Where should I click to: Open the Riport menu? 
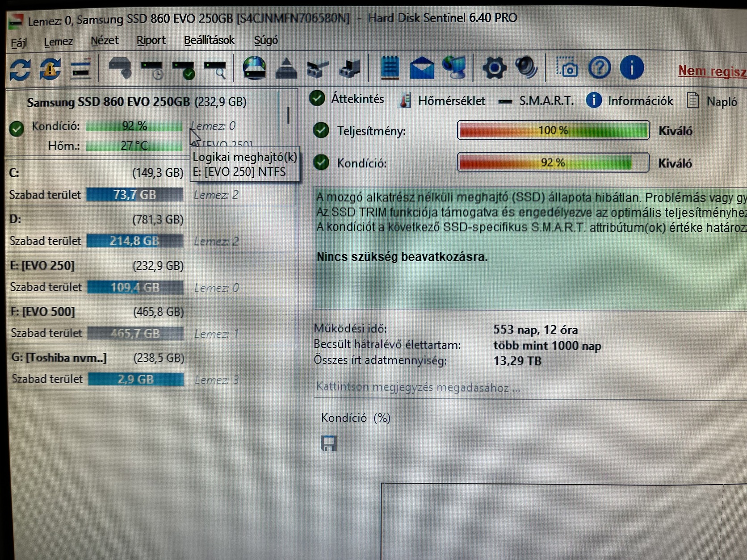tap(151, 40)
